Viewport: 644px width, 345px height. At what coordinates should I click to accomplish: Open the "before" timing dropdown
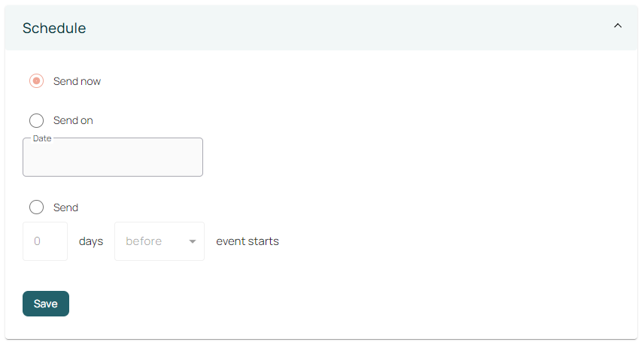pos(159,241)
